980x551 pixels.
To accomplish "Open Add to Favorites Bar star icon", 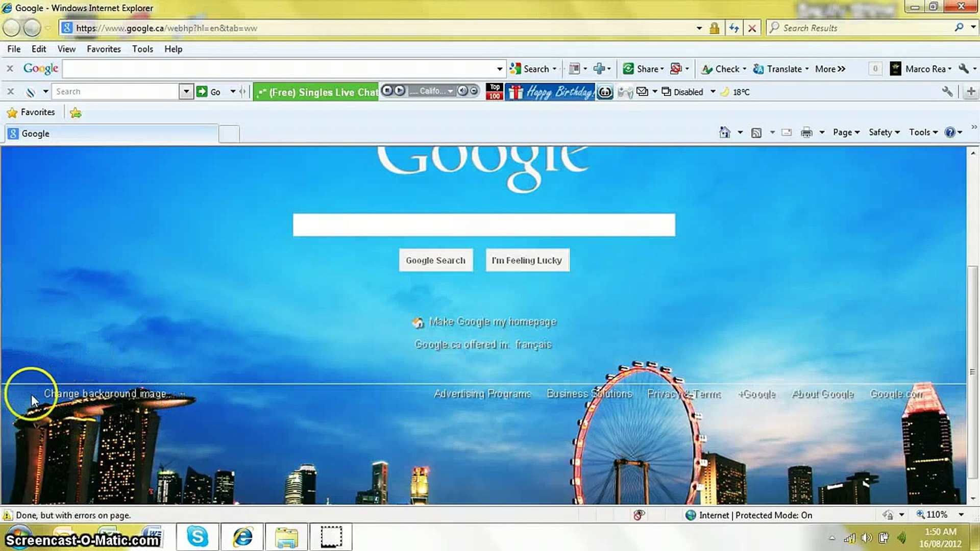I will click(x=76, y=113).
